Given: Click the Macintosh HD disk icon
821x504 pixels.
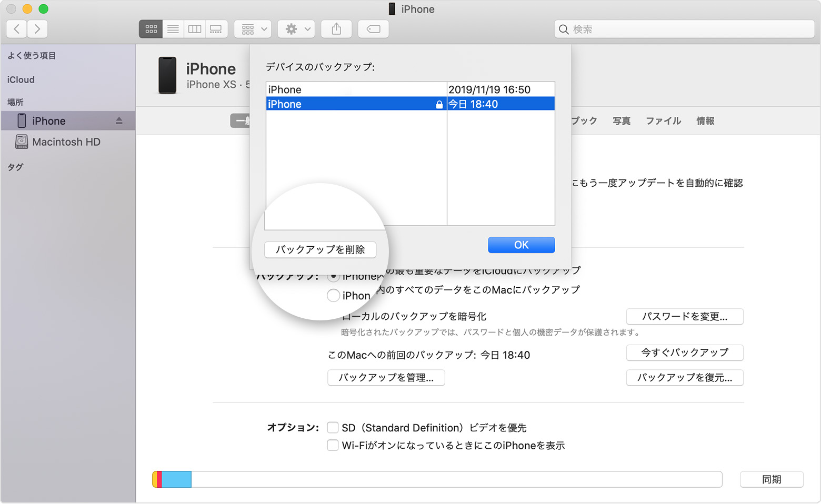Looking at the screenshot, I should pyautogui.click(x=22, y=142).
